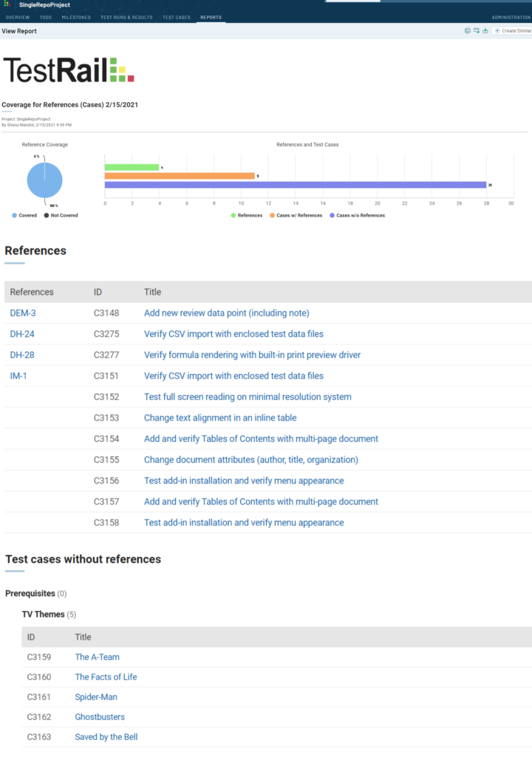Open the Ghostbusters test case

tap(100, 717)
